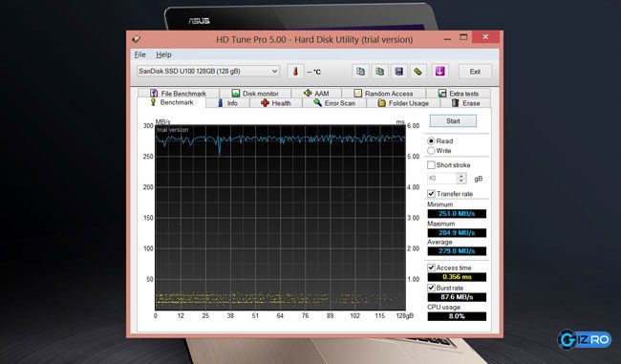The width and height of the screenshot is (621, 364).
Task: Click the purple download arrow icon
Action: (439, 72)
